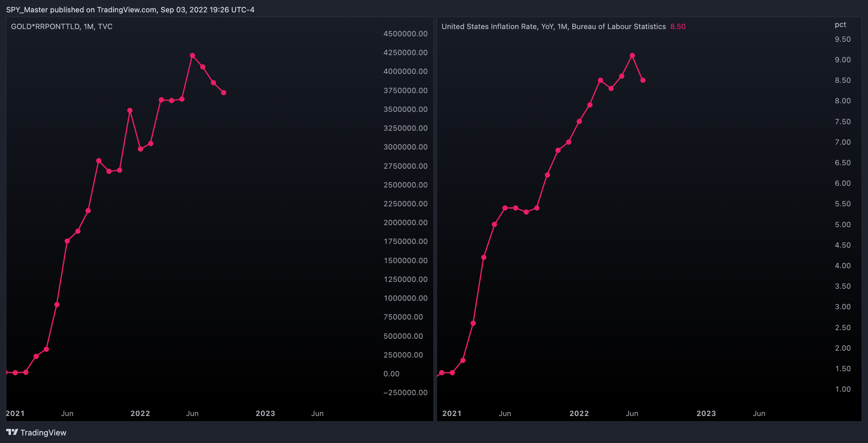Click the 2022 label on gold chart time axis
Viewport: 868px width, 443px height.
point(140,413)
